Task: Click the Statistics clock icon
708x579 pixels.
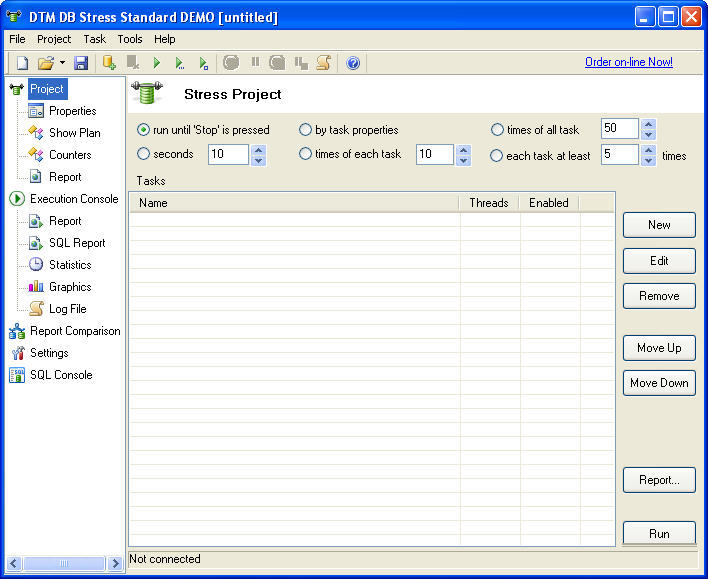Action: [36, 265]
